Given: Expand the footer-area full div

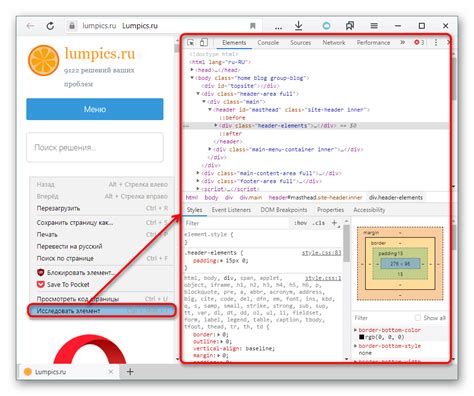Looking at the screenshot, I should [x=198, y=181].
